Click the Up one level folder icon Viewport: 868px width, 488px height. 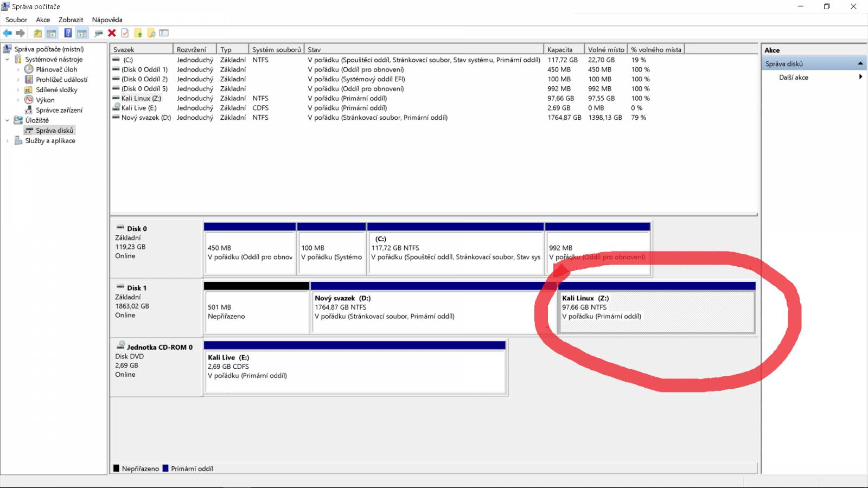[37, 33]
